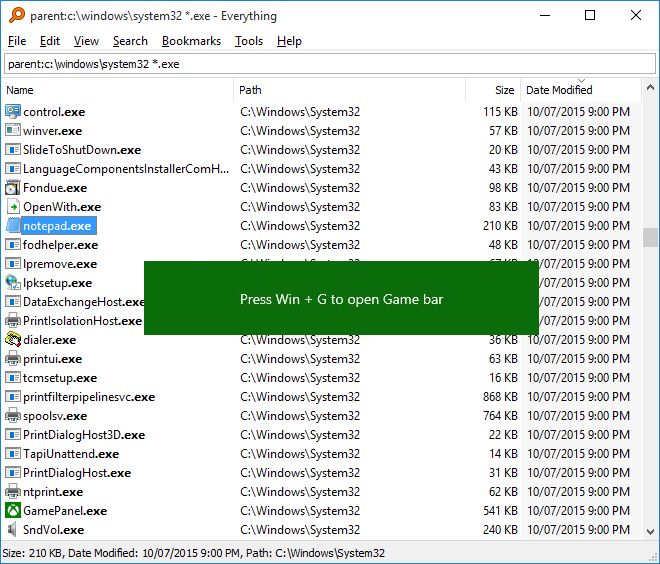Click the status bar Size and Path text

tap(194, 553)
